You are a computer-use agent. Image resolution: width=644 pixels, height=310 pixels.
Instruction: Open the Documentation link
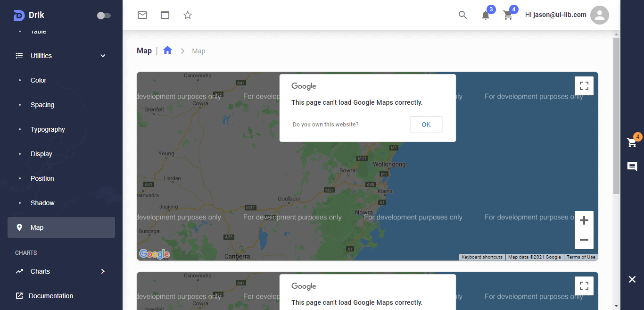coord(51,296)
